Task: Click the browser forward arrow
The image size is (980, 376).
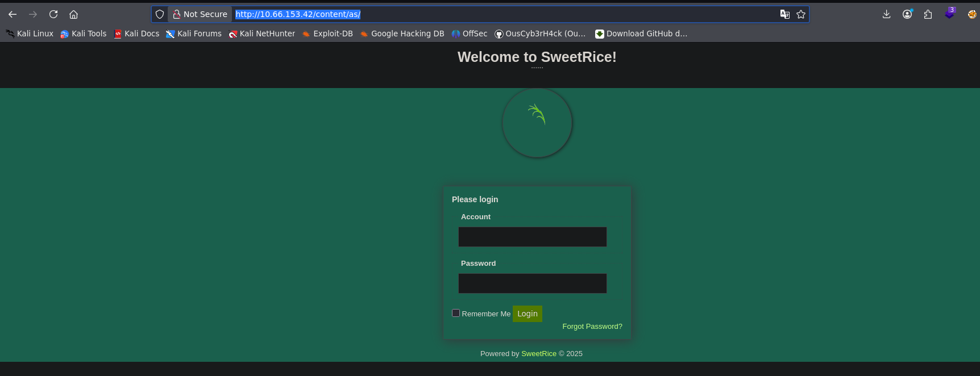Action: click(x=33, y=14)
